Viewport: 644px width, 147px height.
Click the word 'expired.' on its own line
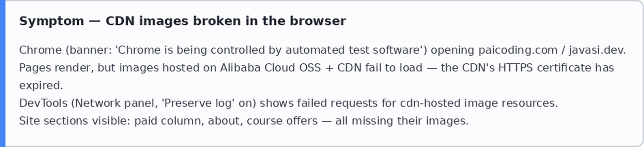(41, 86)
